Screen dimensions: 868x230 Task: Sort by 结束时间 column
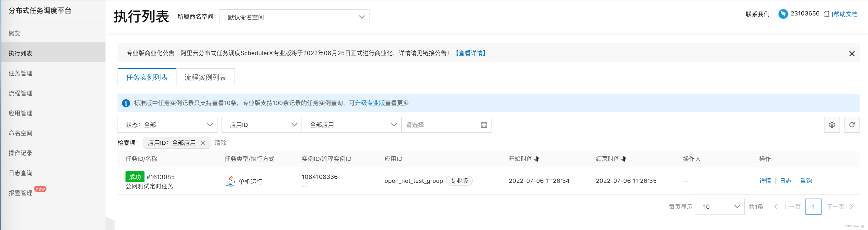tap(624, 159)
